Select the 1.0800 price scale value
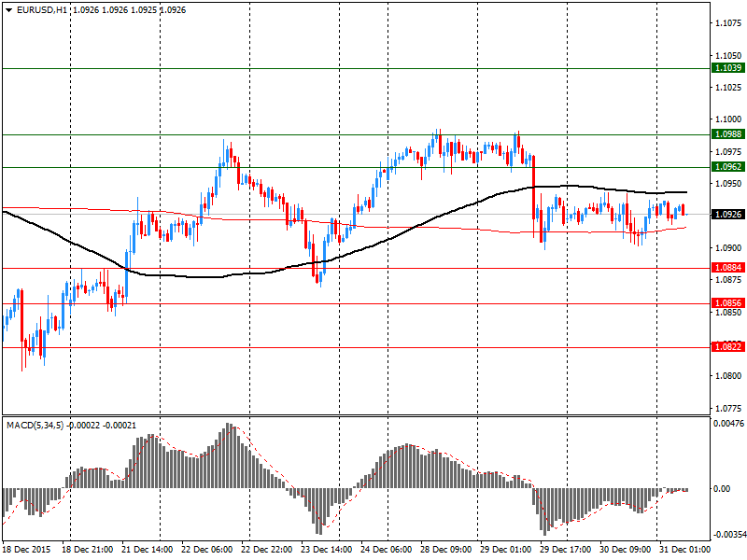Image resolution: width=747 pixels, height=560 pixels. tap(728, 376)
